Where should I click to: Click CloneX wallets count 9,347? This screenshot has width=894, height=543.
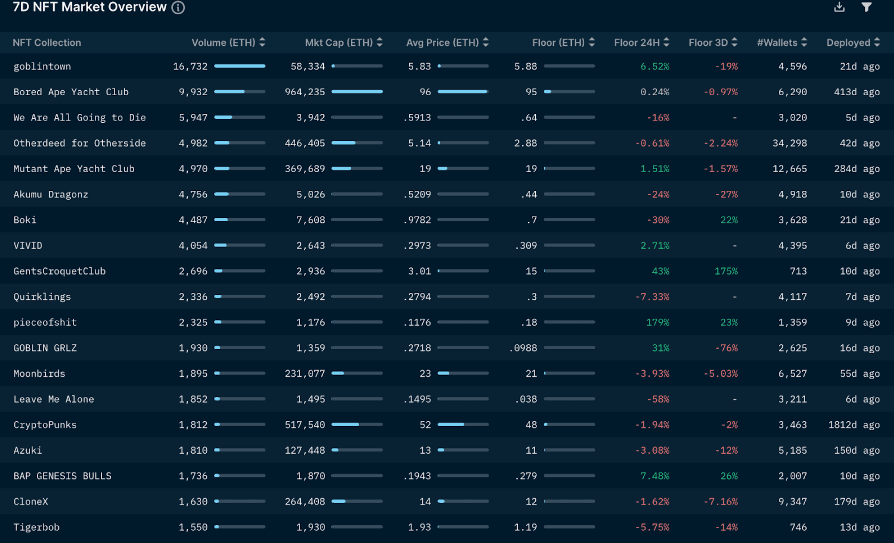[x=793, y=501]
